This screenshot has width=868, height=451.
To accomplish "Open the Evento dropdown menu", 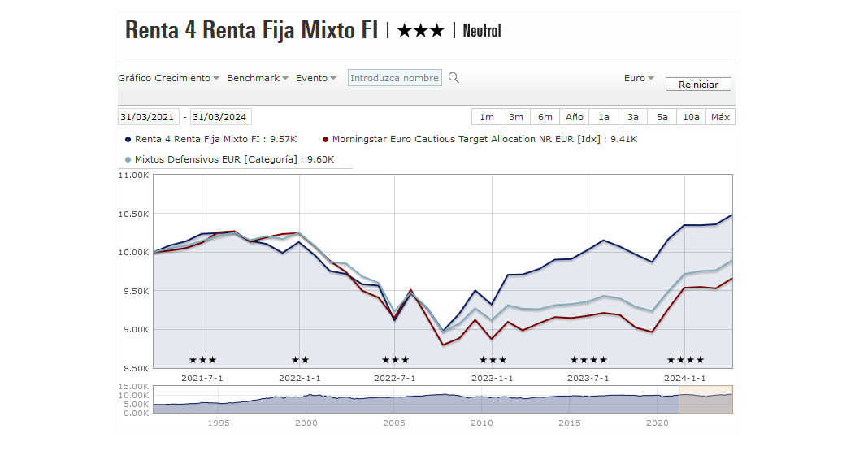I will click(x=316, y=78).
